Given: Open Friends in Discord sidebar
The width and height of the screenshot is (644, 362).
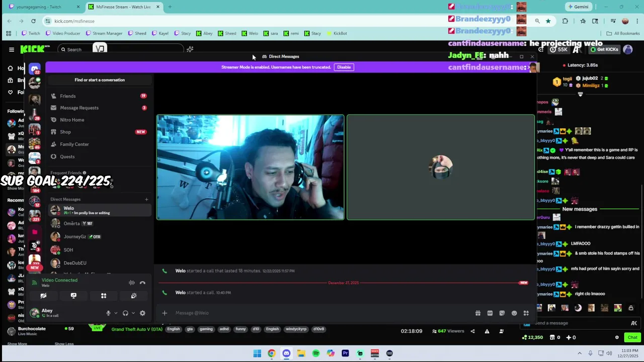Looking at the screenshot, I should [99, 96].
